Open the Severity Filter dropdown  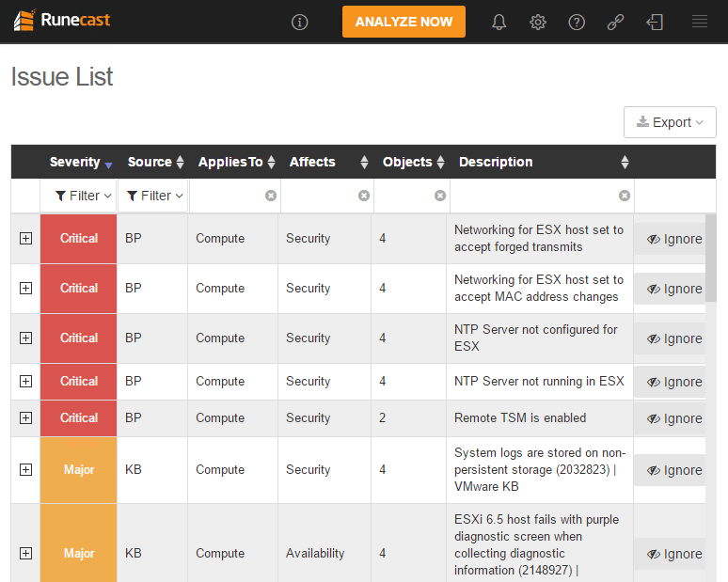[78, 196]
